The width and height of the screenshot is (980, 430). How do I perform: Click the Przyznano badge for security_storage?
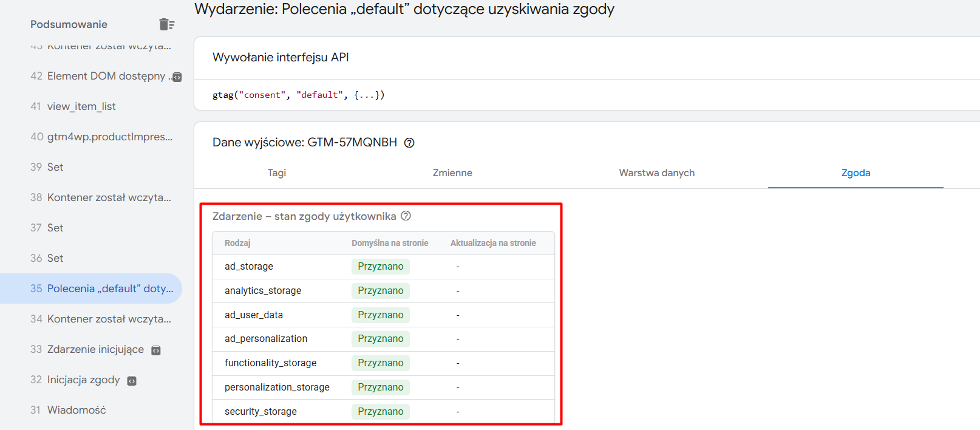coord(381,411)
